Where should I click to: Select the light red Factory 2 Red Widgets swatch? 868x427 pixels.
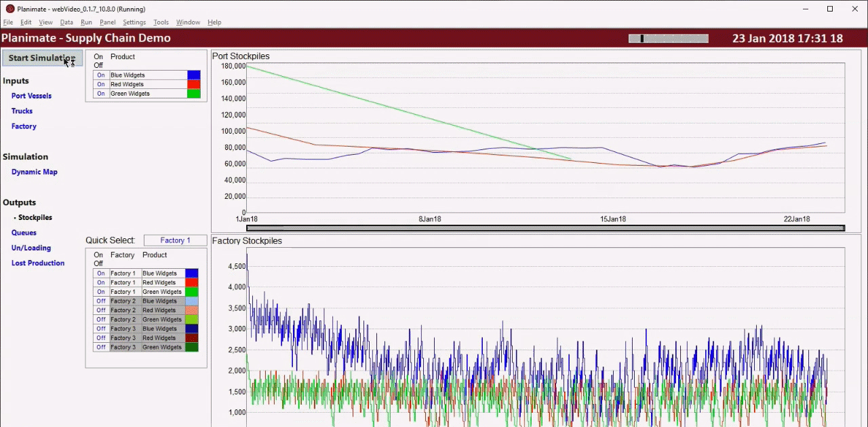point(192,310)
